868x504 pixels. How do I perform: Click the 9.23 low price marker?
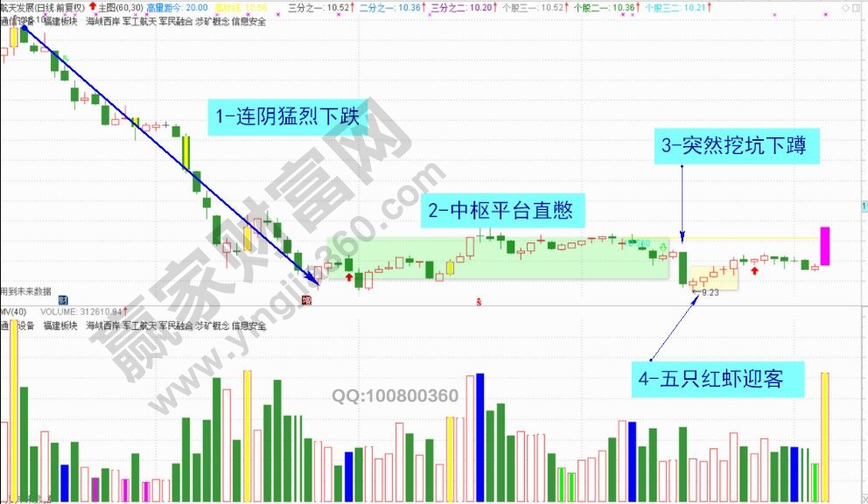(x=710, y=293)
